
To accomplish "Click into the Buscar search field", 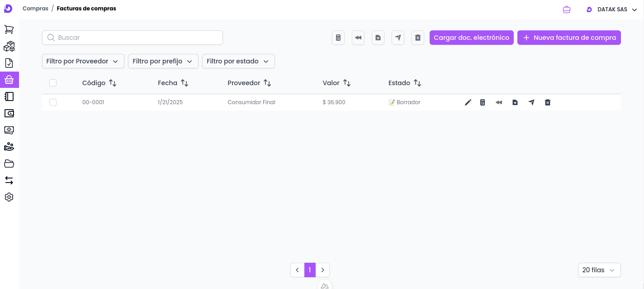I will (136, 38).
